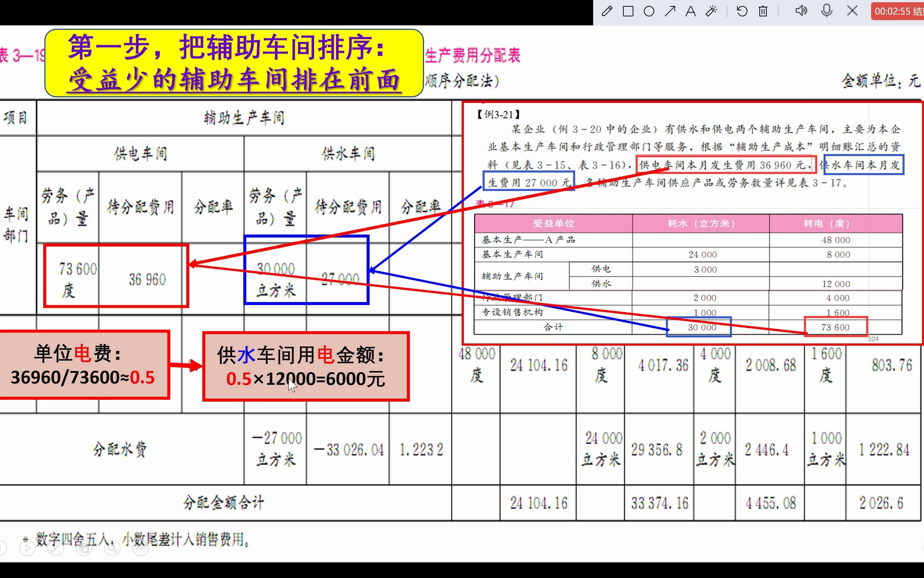Select the text annotation tool
924x578 pixels.
pos(690,11)
